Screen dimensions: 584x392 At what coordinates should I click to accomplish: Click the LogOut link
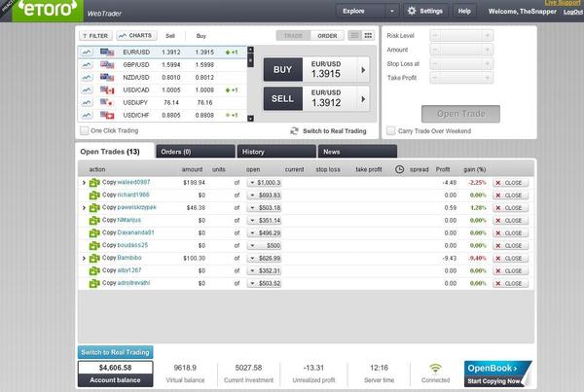(x=573, y=12)
